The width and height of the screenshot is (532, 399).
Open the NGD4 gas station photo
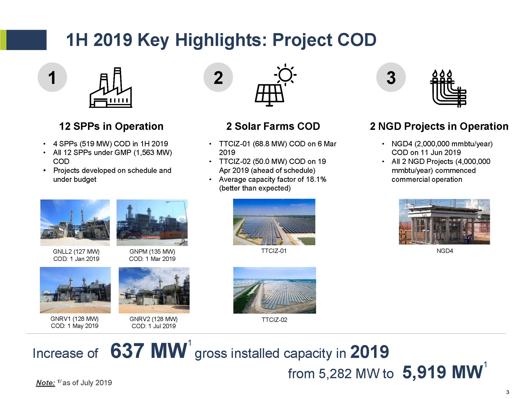pyautogui.click(x=444, y=222)
